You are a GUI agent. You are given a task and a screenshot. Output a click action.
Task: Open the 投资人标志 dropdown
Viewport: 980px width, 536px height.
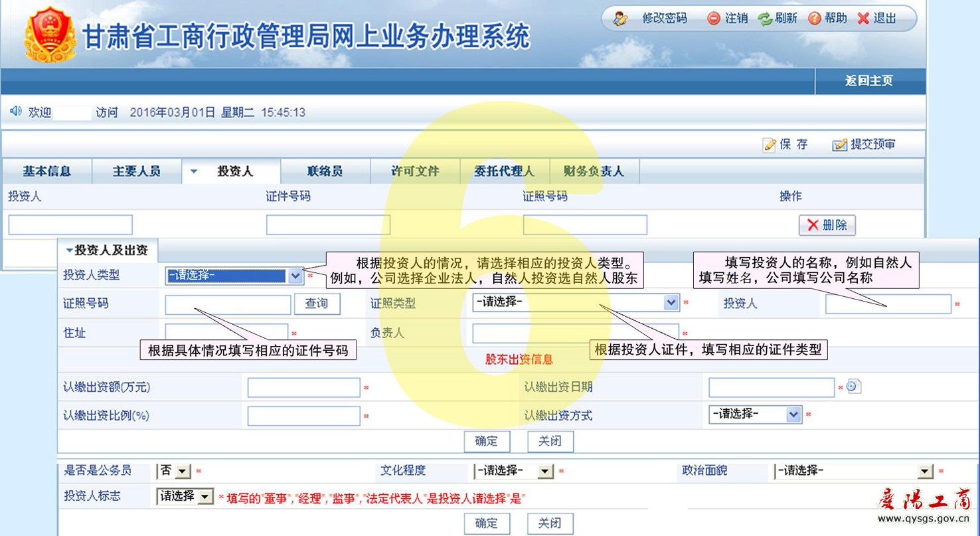coord(185,496)
